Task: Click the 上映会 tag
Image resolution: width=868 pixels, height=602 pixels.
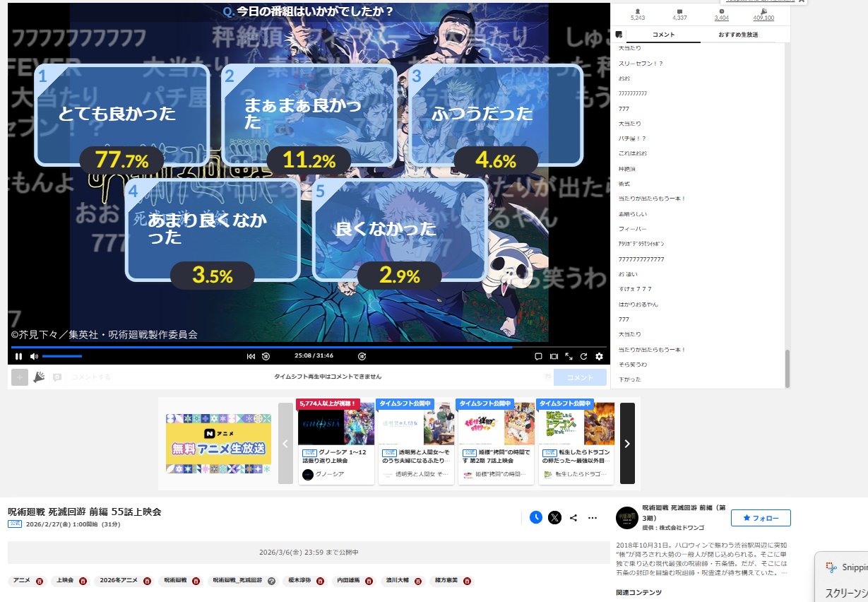Action: pyautogui.click(x=64, y=580)
